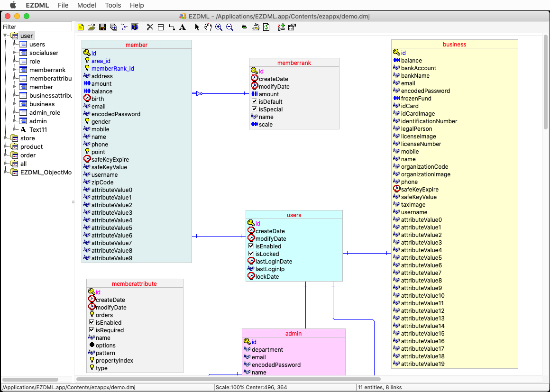Click the Apple menu icon
The width and height of the screenshot is (550, 392).
(x=13, y=5)
